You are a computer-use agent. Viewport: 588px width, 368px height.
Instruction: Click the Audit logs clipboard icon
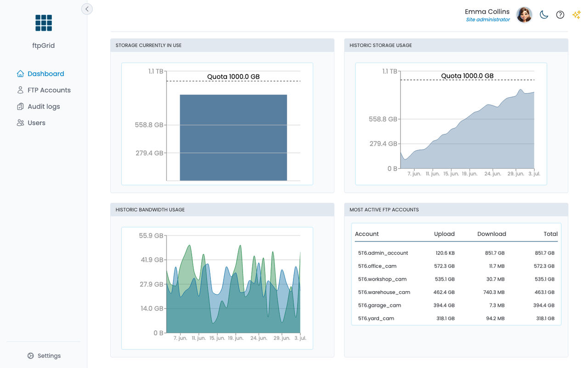[20, 107]
